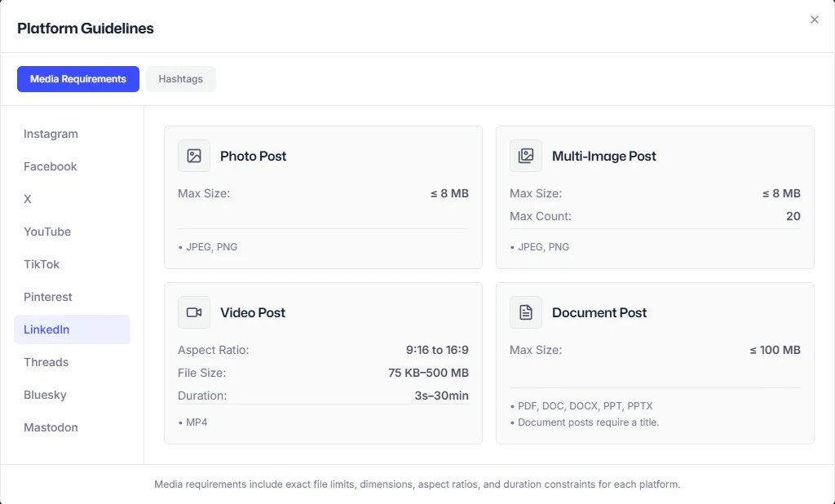Click the Multi-Image Post '≤ 8 MB' value

(782, 193)
